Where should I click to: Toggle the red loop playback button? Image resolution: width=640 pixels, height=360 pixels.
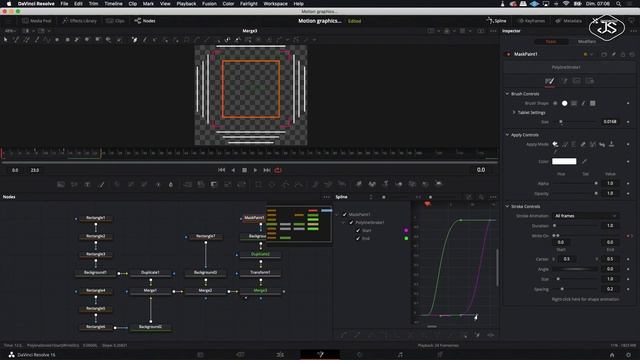pos(278,170)
